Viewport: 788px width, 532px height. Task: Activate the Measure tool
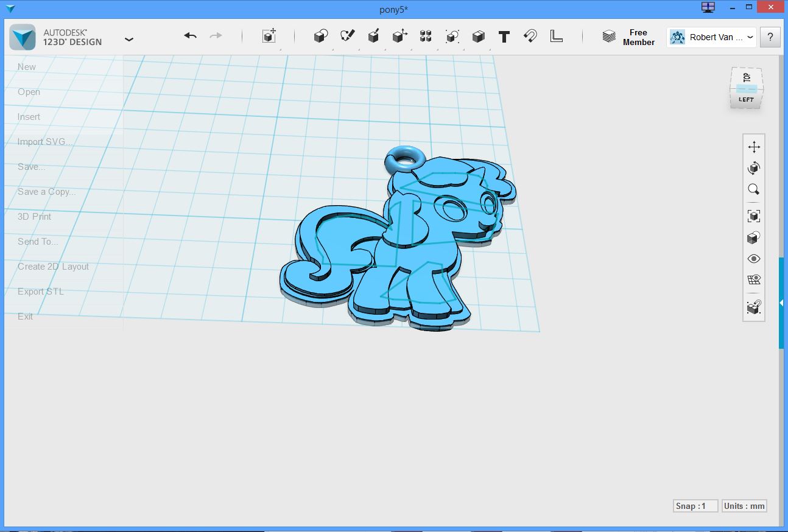click(556, 37)
